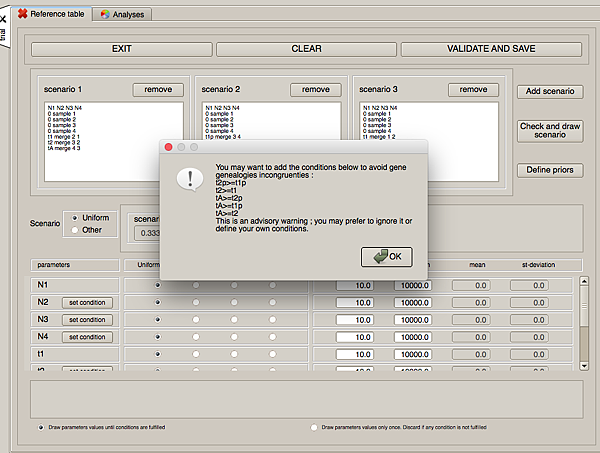
Task: Click Check and draw scenario
Action: point(549,131)
